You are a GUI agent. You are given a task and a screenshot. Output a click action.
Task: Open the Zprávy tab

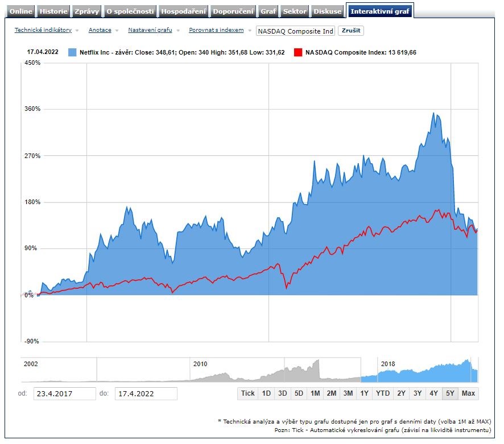87,11
